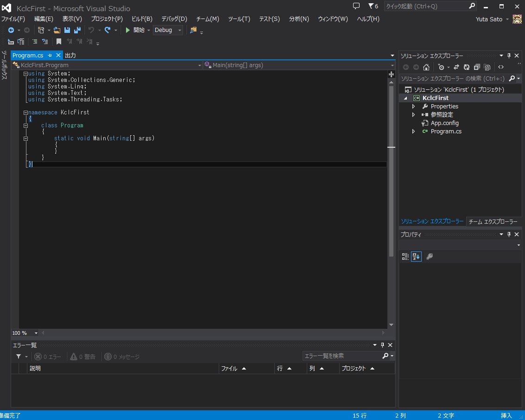Collapse the class Program code block
This screenshot has width=525, height=420.
(26, 126)
